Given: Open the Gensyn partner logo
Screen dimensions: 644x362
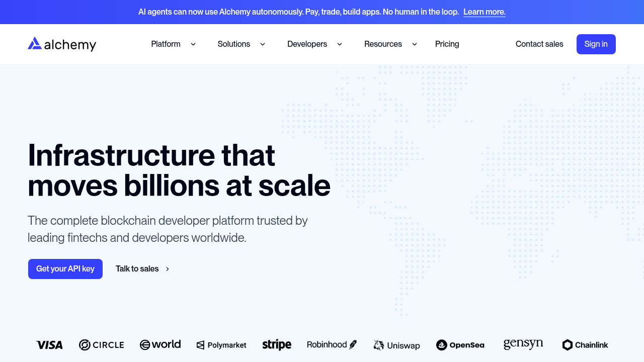Looking at the screenshot, I should (523, 344).
